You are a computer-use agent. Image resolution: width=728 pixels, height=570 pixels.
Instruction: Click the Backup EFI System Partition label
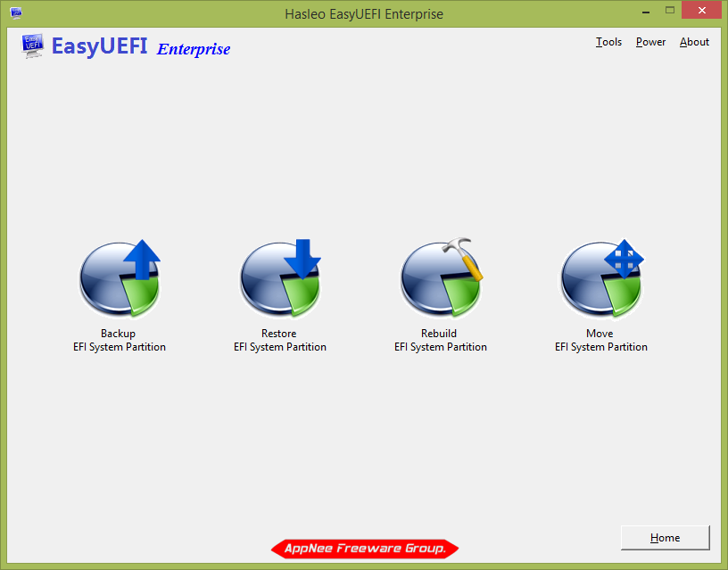120,340
